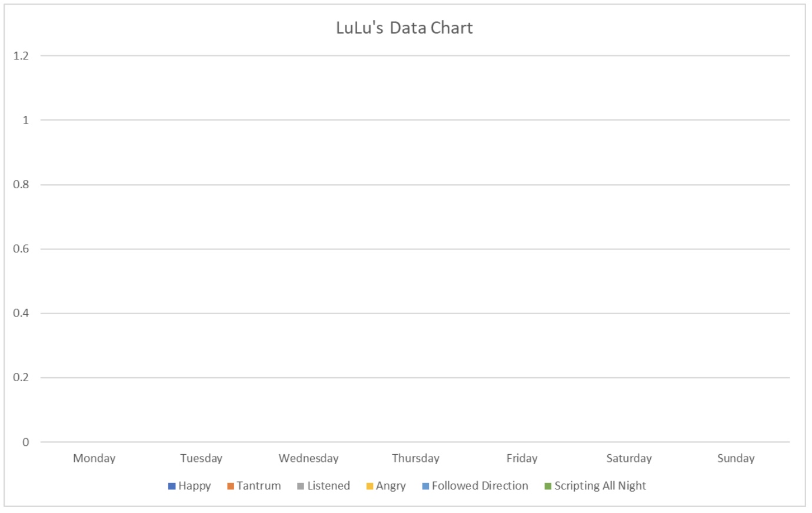Click the Thursday axis label
Image resolution: width=812 pixels, height=513 pixels.
tap(415, 458)
